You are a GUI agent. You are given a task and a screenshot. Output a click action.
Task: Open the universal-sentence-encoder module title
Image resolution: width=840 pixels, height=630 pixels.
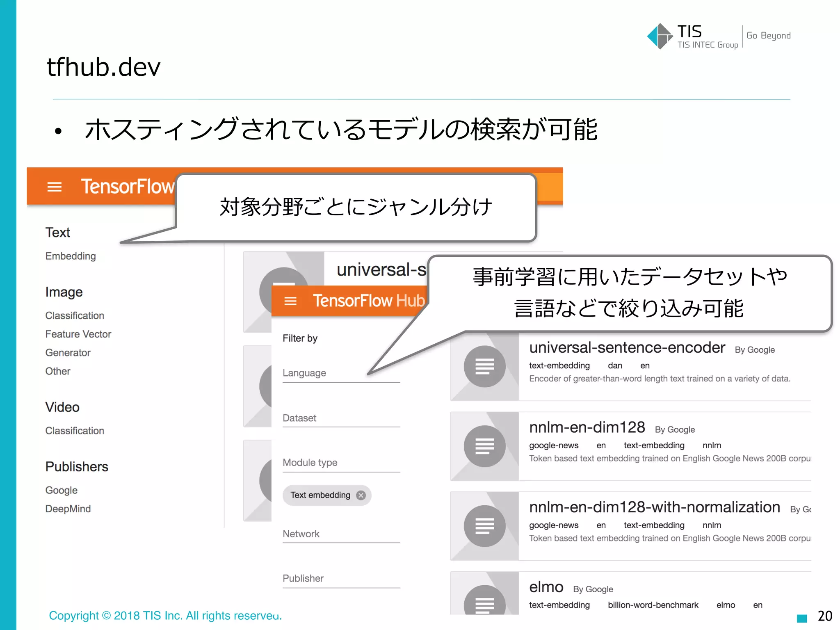(627, 348)
